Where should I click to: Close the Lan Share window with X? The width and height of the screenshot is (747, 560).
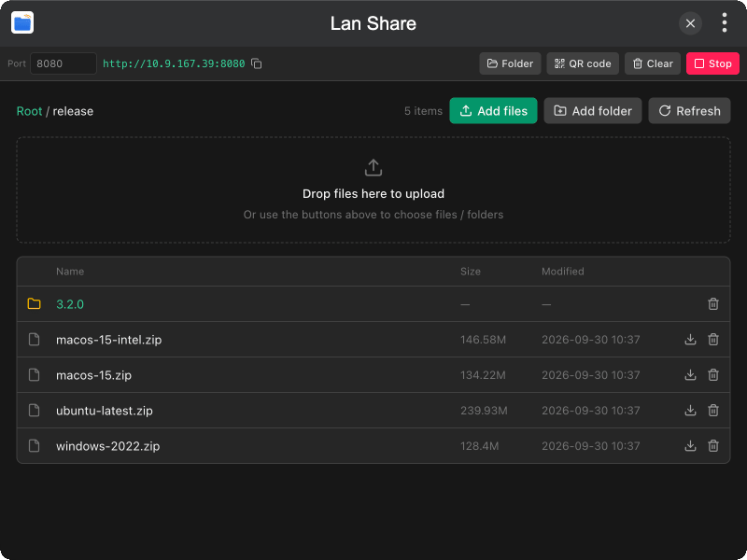coord(690,23)
